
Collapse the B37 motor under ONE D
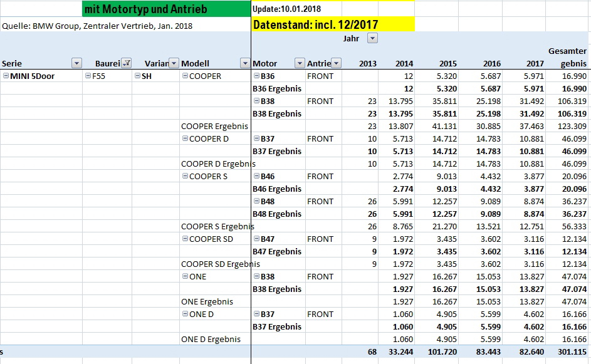[x=256, y=314]
